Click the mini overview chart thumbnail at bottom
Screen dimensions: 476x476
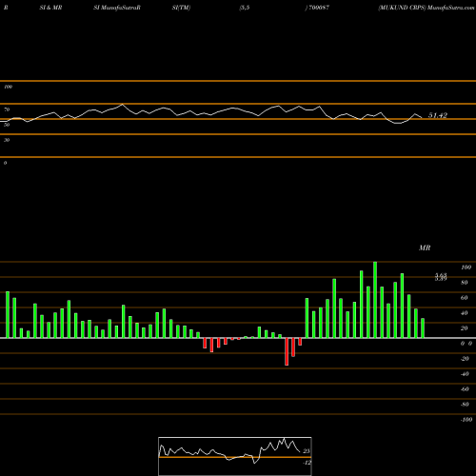point(235,456)
